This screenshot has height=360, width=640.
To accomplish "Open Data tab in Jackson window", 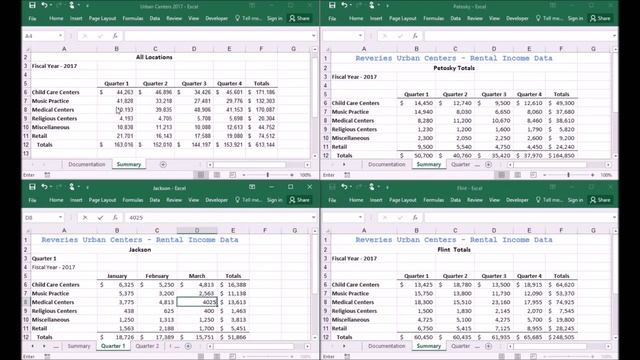I will click(x=155, y=200).
